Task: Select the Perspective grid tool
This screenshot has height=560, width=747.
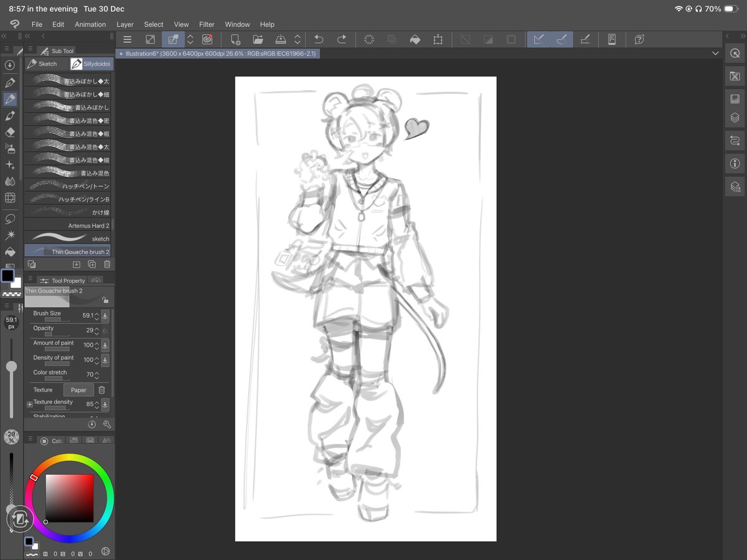Action: [10, 198]
